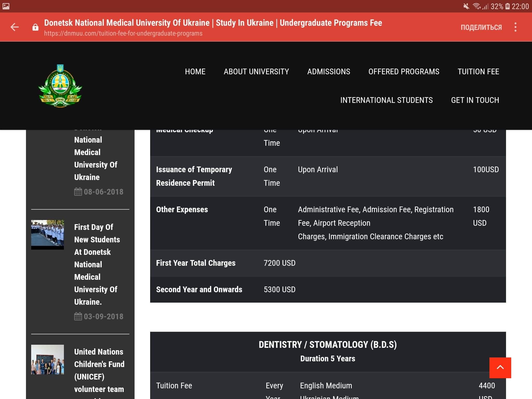Tap the image notification icon in status bar
Screen dimensions: 532x399
6,6
